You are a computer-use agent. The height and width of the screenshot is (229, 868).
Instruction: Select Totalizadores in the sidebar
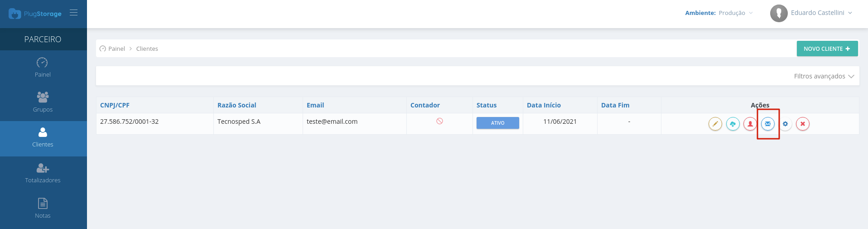(43, 174)
